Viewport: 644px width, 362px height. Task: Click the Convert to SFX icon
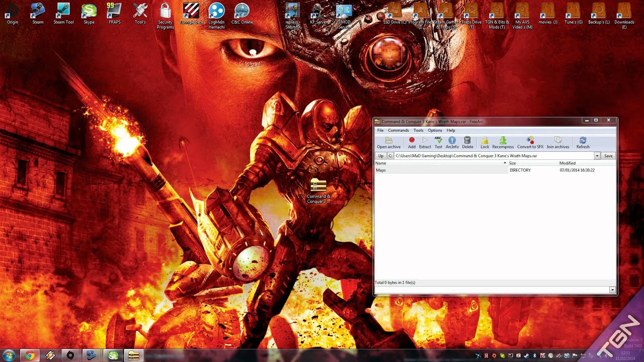530,143
